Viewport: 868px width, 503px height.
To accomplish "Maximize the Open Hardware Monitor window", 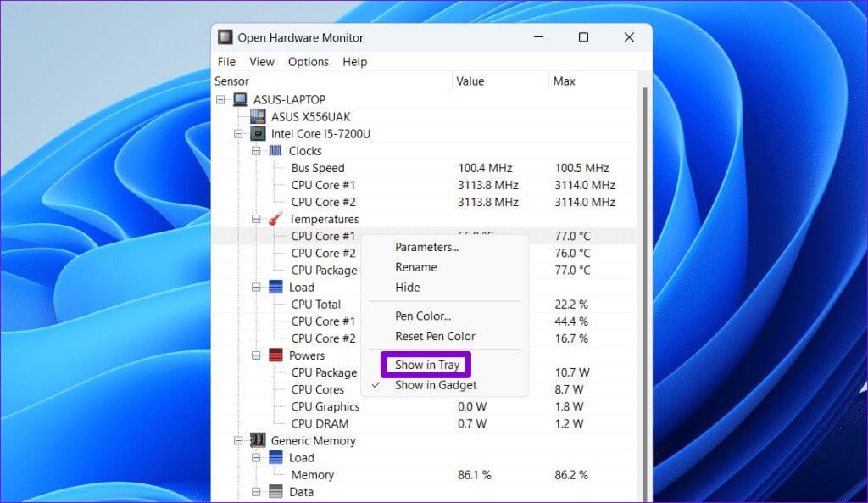I will (583, 37).
